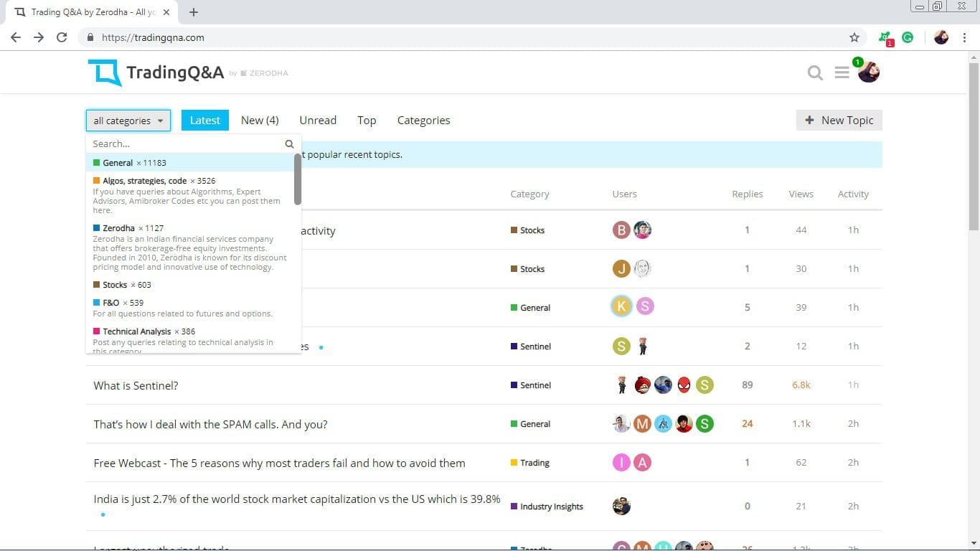Click highlighted K avatar in General row

coord(621,306)
